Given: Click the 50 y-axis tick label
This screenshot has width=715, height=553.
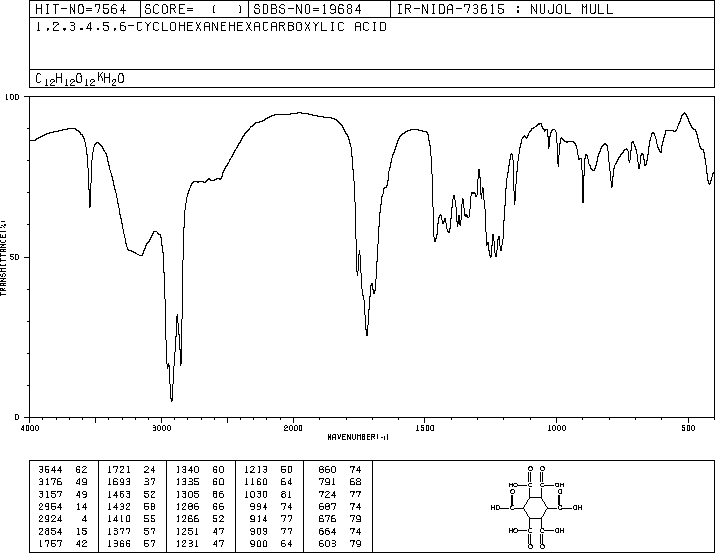Looking at the screenshot, I should point(15,257).
